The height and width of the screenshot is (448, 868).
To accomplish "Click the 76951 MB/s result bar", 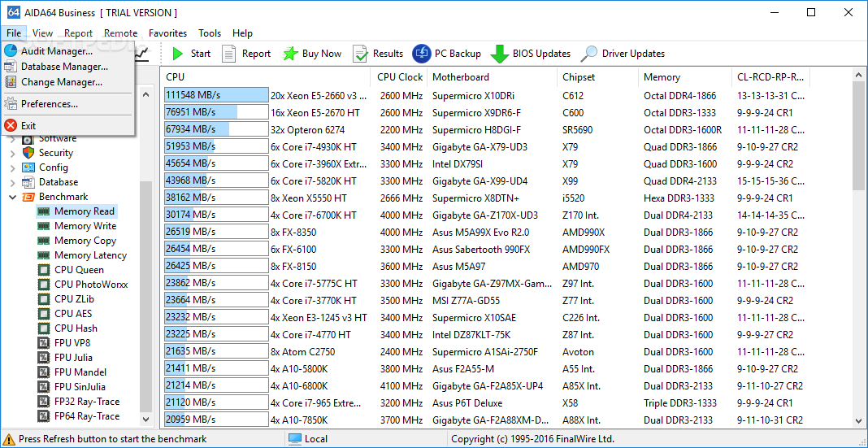I will tap(216, 112).
